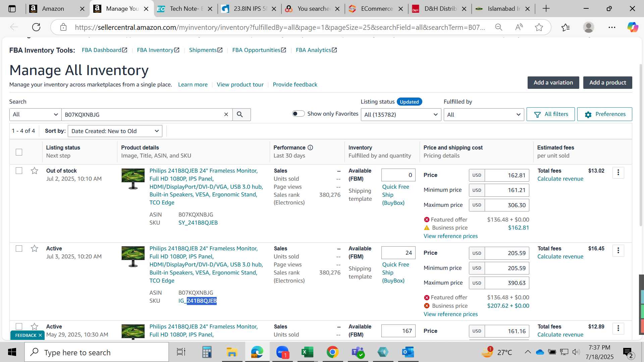
Task: Click Provide feedback link
Action: point(295,84)
